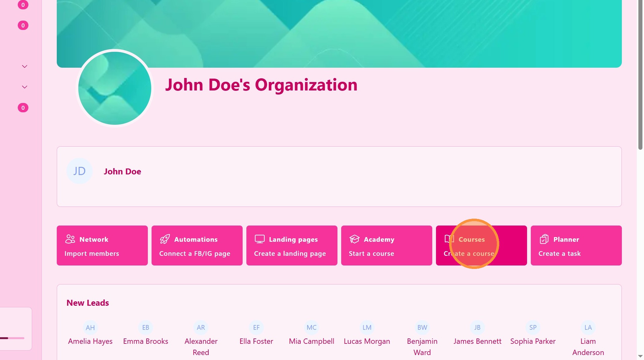Click the organization round logo image

point(115,88)
